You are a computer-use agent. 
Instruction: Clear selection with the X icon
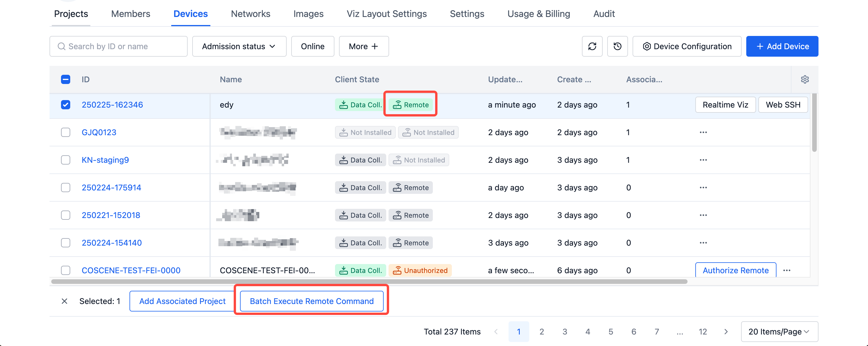click(64, 301)
